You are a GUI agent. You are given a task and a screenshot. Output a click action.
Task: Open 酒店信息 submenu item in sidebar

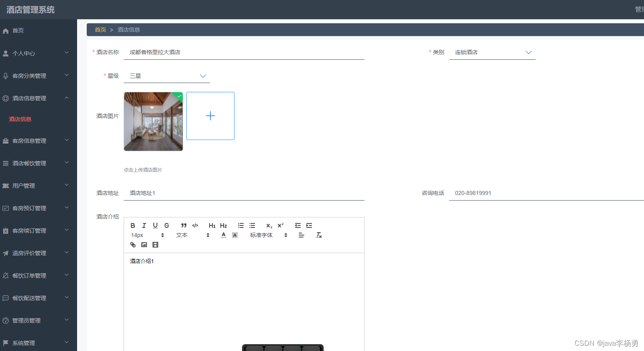click(x=20, y=119)
